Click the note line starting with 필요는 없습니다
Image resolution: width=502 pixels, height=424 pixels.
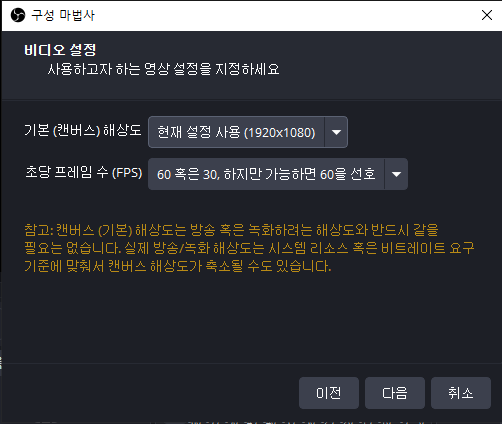tap(249, 248)
